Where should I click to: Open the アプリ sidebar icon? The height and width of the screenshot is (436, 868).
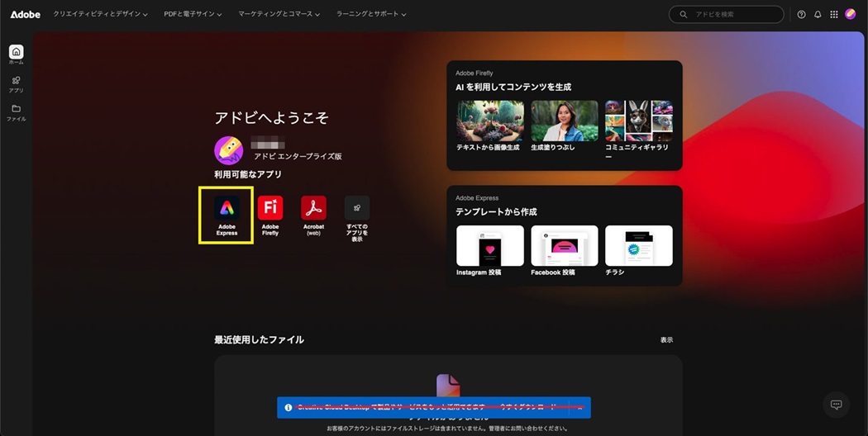(x=16, y=81)
